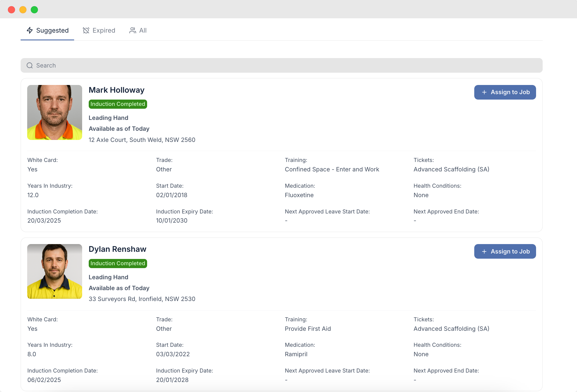Click the 12 Axle Court address text
The height and width of the screenshot is (392, 577).
coord(142,140)
